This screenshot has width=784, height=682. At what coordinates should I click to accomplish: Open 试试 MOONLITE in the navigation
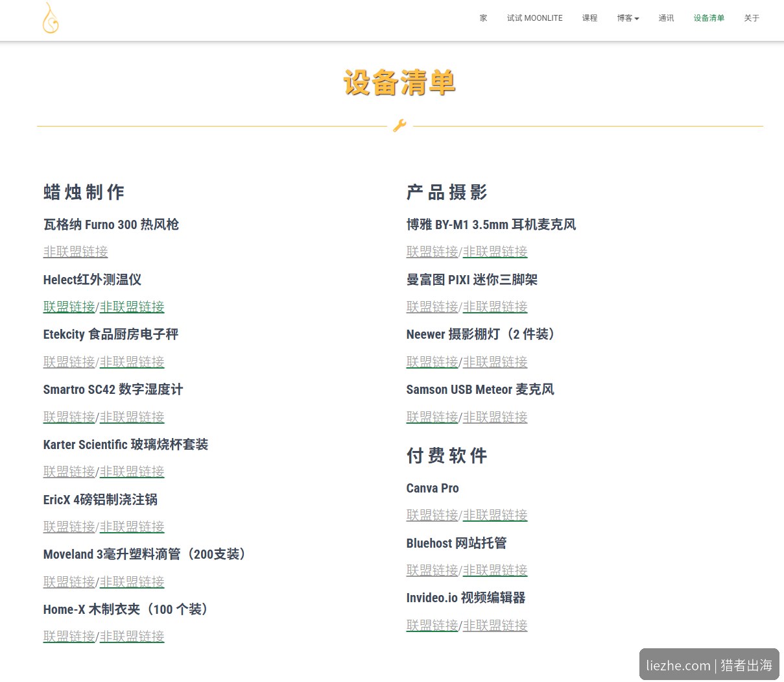point(535,18)
